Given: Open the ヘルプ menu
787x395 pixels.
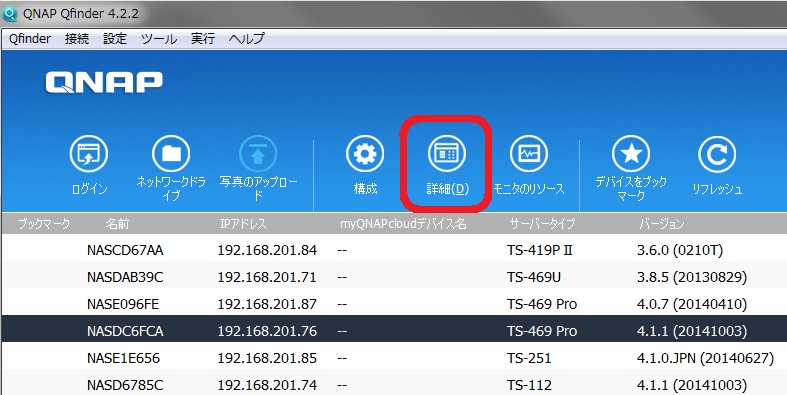Looking at the screenshot, I should point(246,39).
